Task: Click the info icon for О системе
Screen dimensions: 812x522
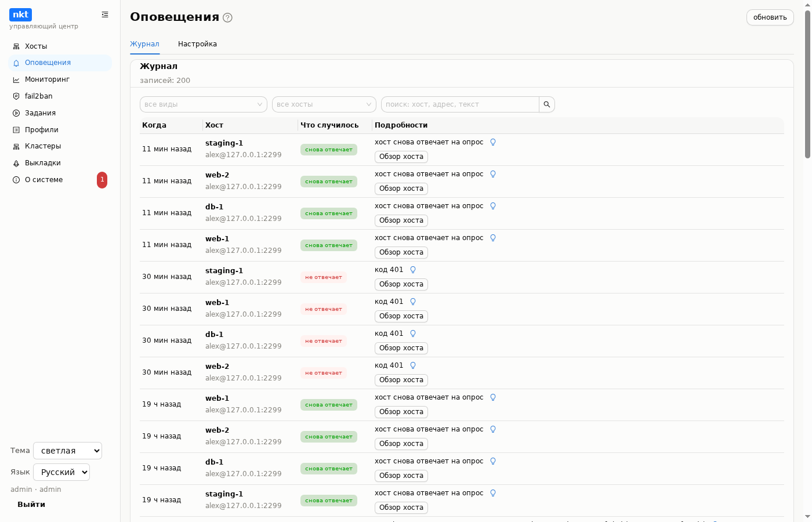Action: click(x=16, y=180)
